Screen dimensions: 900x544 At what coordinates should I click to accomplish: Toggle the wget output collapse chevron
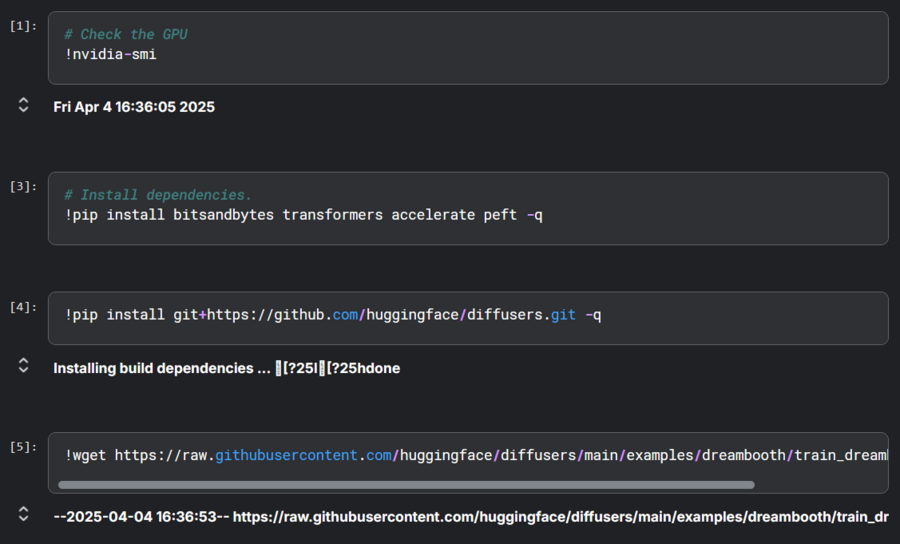pos(24,515)
